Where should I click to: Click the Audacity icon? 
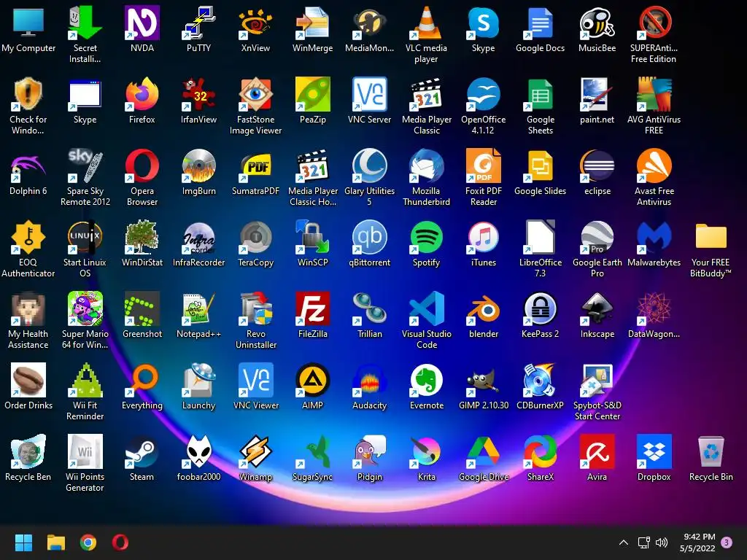coord(369,380)
